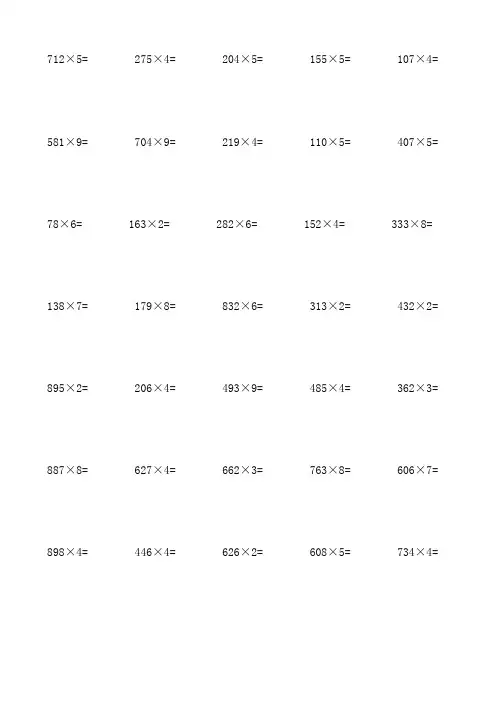Select the 887×8= equation
Image resolution: width=496 pixels, height=702 pixels.
(x=68, y=470)
